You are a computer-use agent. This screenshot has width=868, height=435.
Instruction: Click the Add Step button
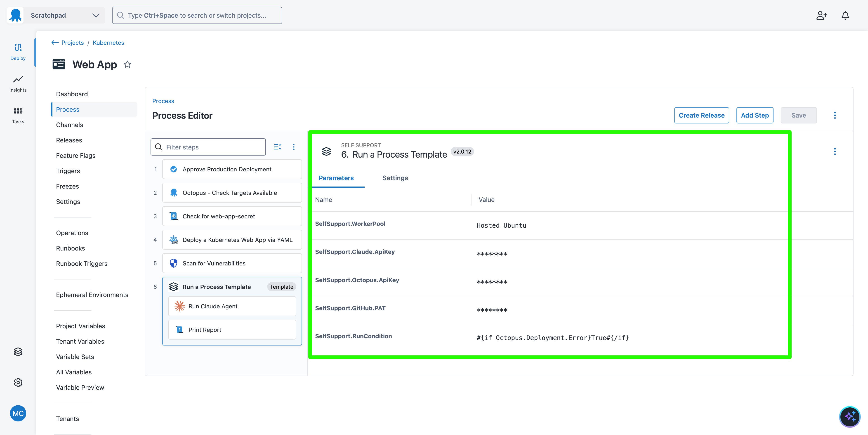tap(755, 115)
